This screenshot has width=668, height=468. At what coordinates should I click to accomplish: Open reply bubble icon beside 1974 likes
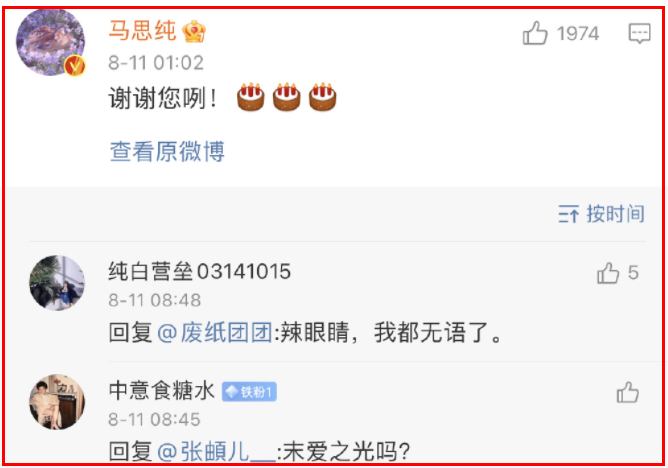639,33
